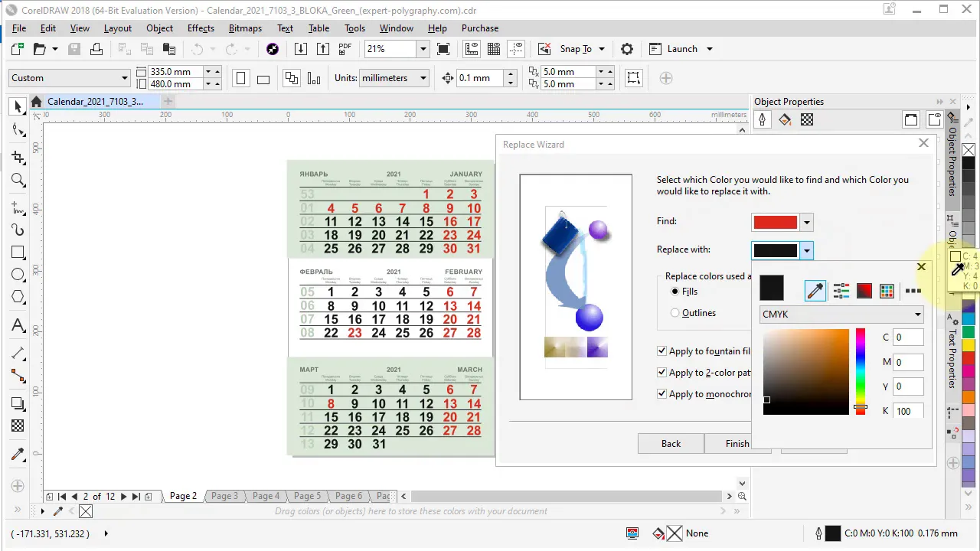Image resolution: width=980 pixels, height=551 pixels.
Task: Switch to Page 3 tab
Action: [x=224, y=496]
